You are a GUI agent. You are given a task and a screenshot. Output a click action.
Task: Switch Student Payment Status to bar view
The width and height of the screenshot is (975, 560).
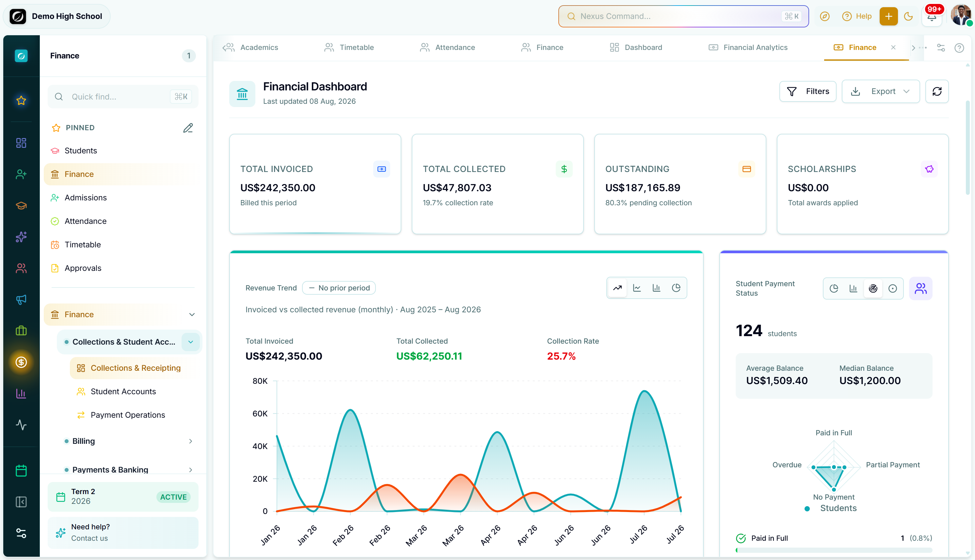tap(854, 288)
